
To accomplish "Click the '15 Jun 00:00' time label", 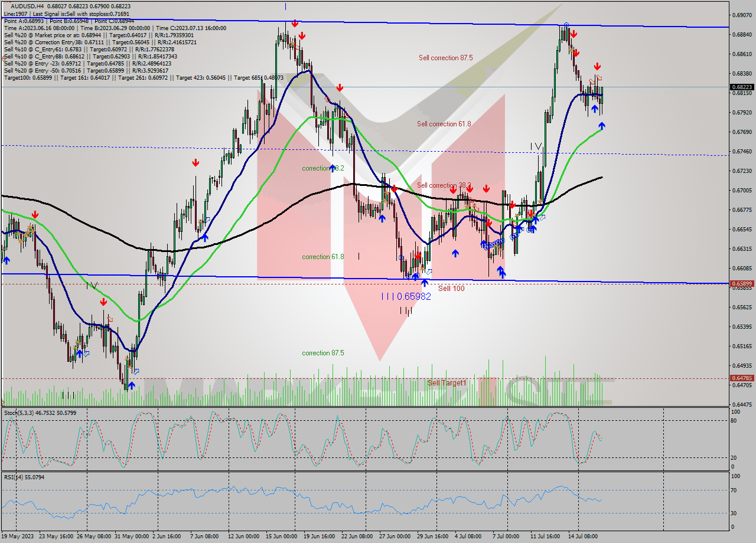I will point(282,536).
